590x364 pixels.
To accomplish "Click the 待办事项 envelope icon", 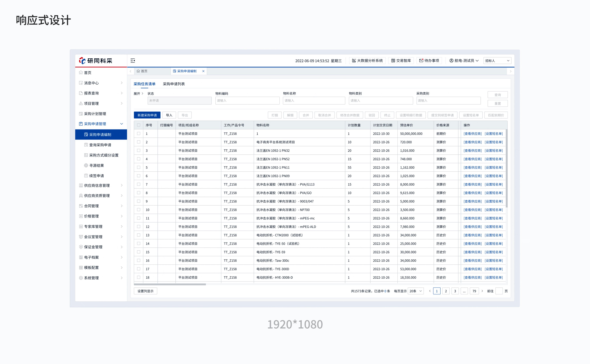I will coord(421,61).
